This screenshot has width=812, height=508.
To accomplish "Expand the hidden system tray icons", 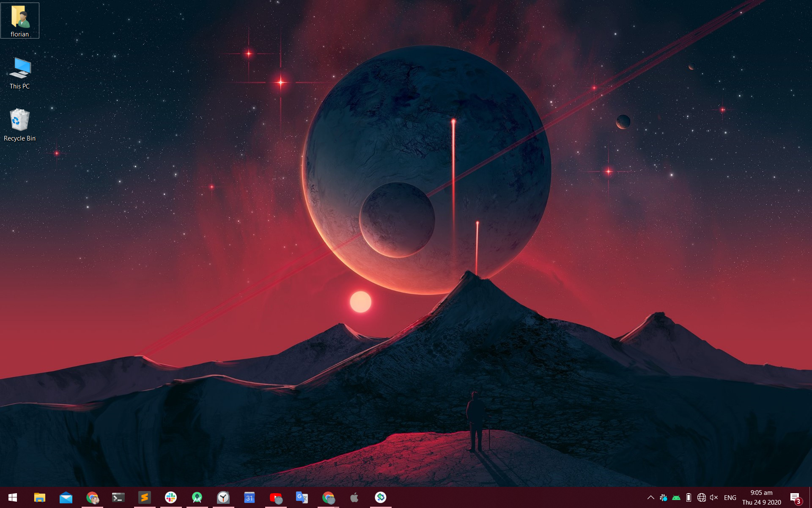I will coord(651,497).
